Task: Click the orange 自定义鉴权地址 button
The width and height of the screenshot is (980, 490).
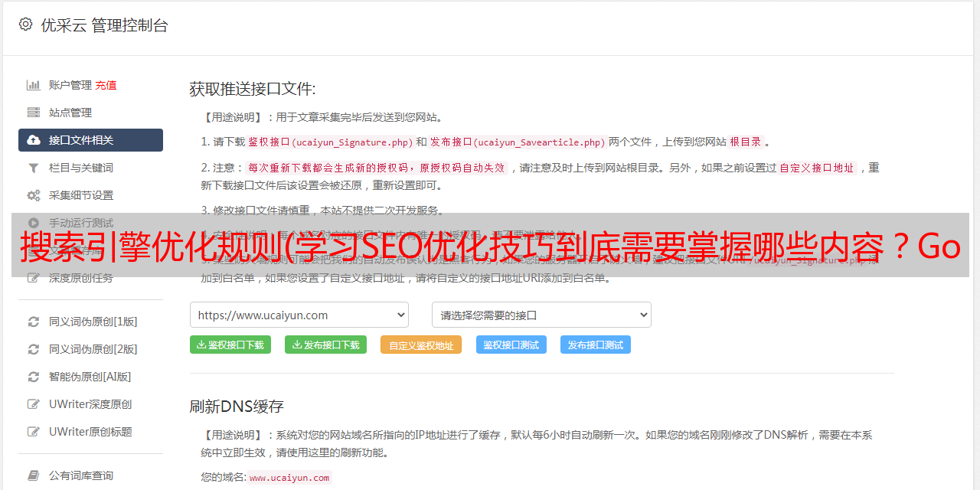Action: pyautogui.click(x=421, y=345)
